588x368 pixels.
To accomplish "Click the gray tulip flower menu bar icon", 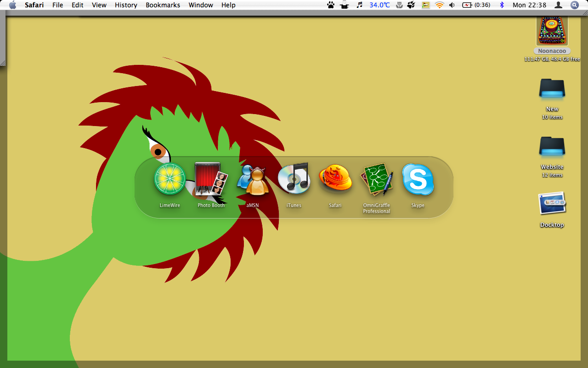I will coord(399,5).
